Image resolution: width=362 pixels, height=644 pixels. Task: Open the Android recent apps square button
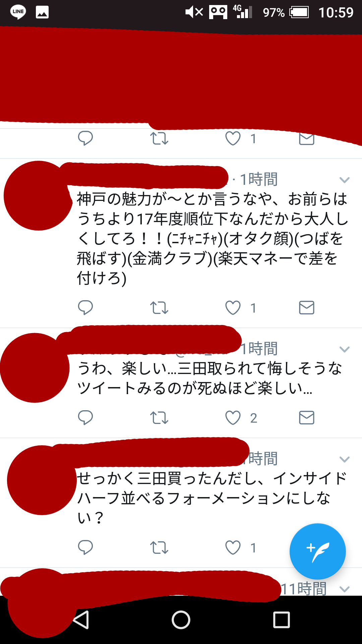282,620
